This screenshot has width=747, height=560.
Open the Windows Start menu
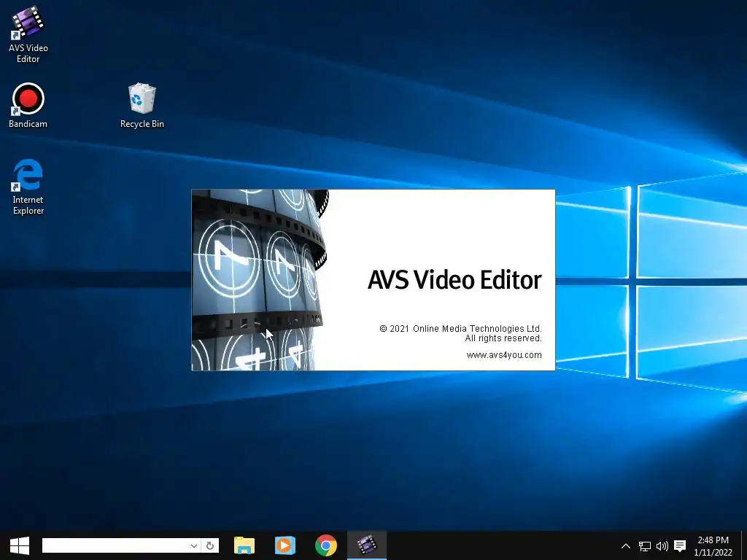click(x=20, y=545)
